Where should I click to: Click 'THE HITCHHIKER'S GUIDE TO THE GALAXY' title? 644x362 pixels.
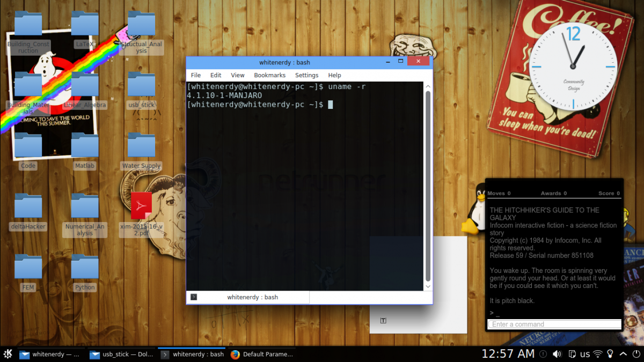pyautogui.click(x=545, y=214)
